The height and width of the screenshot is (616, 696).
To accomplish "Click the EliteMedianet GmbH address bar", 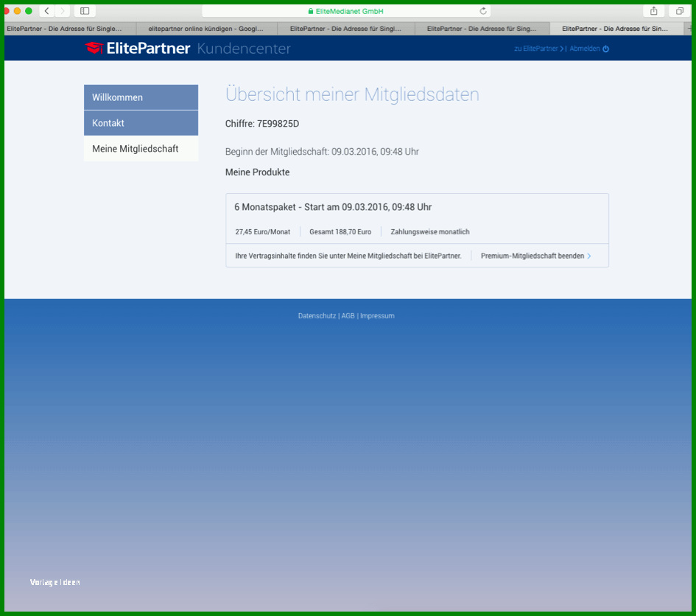I will click(346, 11).
